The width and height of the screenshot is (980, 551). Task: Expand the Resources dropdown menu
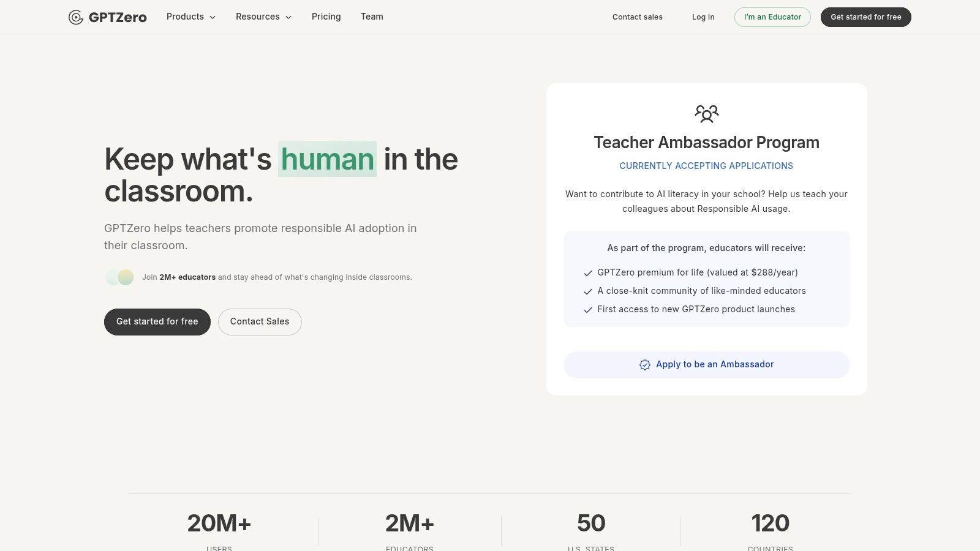[x=263, y=17]
